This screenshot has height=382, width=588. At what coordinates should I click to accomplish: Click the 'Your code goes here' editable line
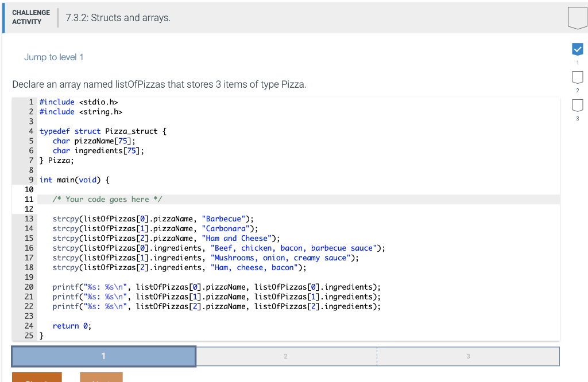(107, 199)
